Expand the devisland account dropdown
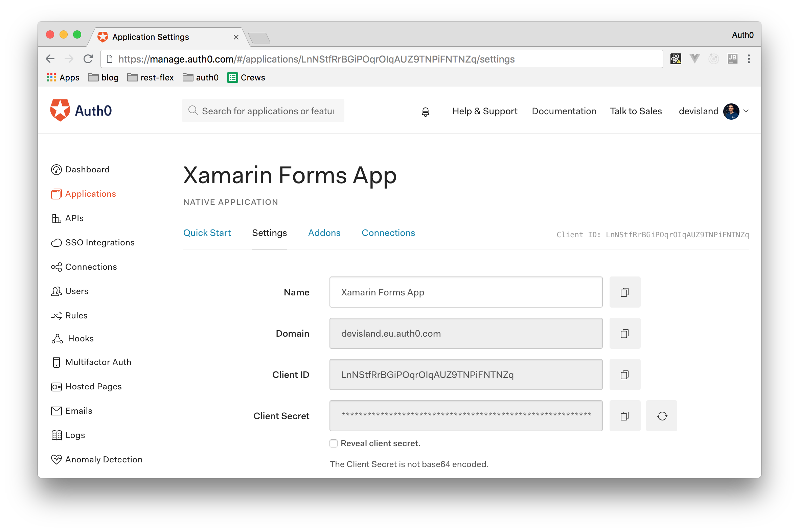The width and height of the screenshot is (799, 532). point(746,111)
